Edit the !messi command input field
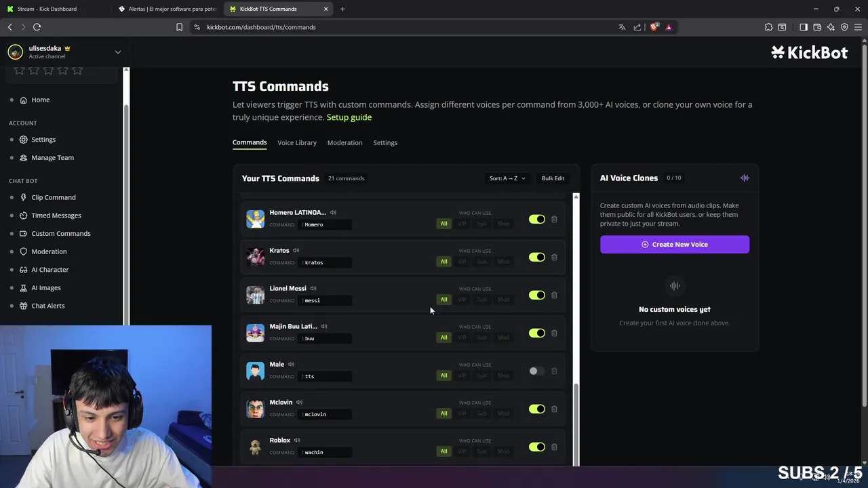Viewport: 868px width, 488px height. pyautogui.click(x=325, y=300)
